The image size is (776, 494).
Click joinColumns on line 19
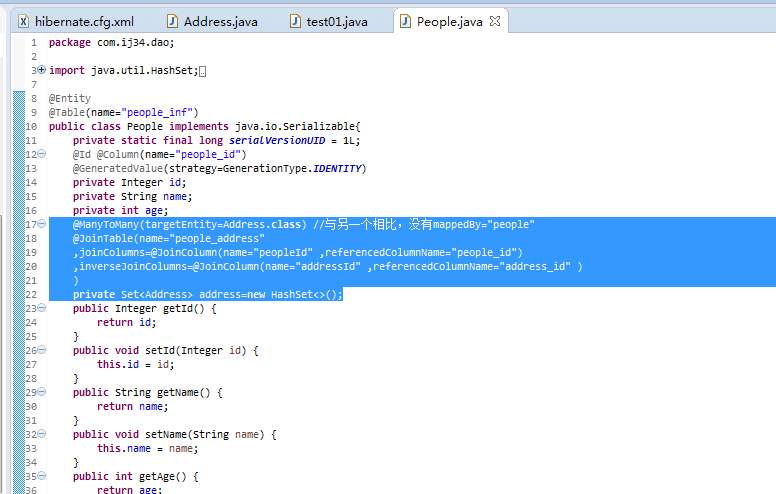coord(112,252)
